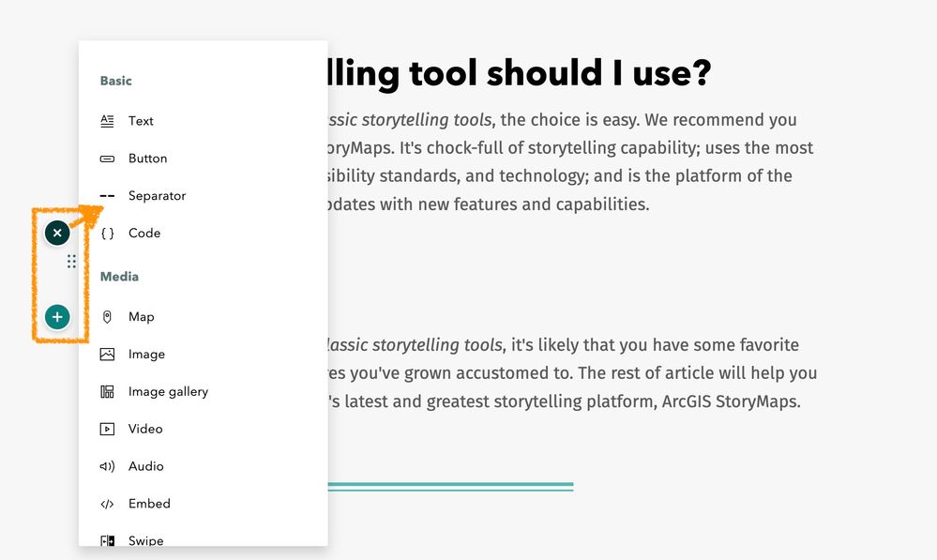Image resolution: width=937 pixels, height=560 pixels.
Task: Click the Code curly-braces icon
Action: (107, 234)
